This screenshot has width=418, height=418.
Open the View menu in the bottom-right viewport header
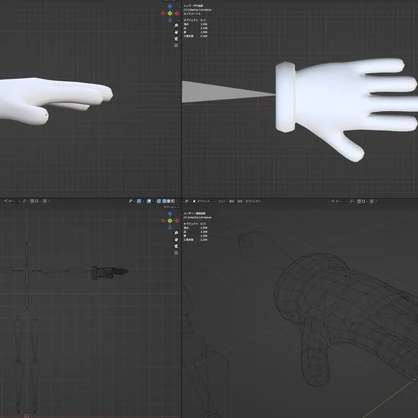222,201
